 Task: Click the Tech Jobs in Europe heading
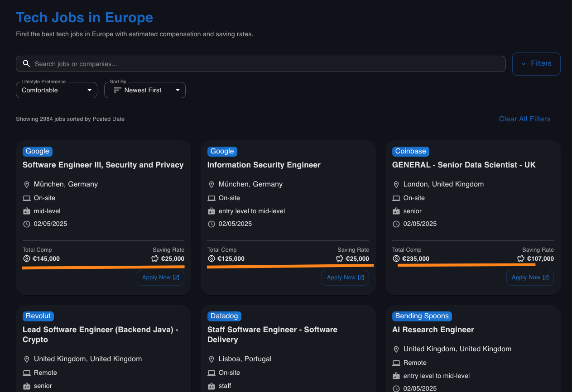tap(85, 18)
